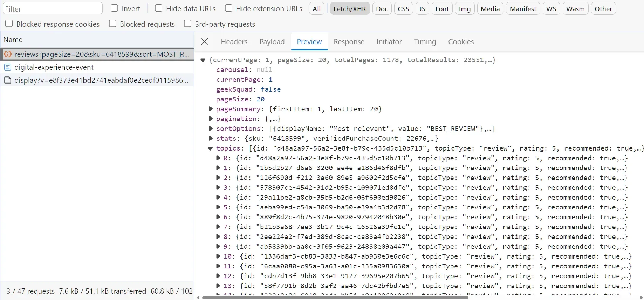Screen dimensions: 644x300
Task: Select the Fetch/XHR filter type
Action: [x=350, y=9]
